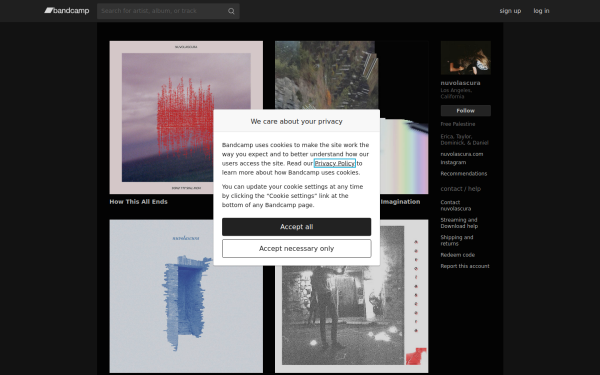Click Report this account
This screenshot has height=375, width=600.
pos(465,266)
